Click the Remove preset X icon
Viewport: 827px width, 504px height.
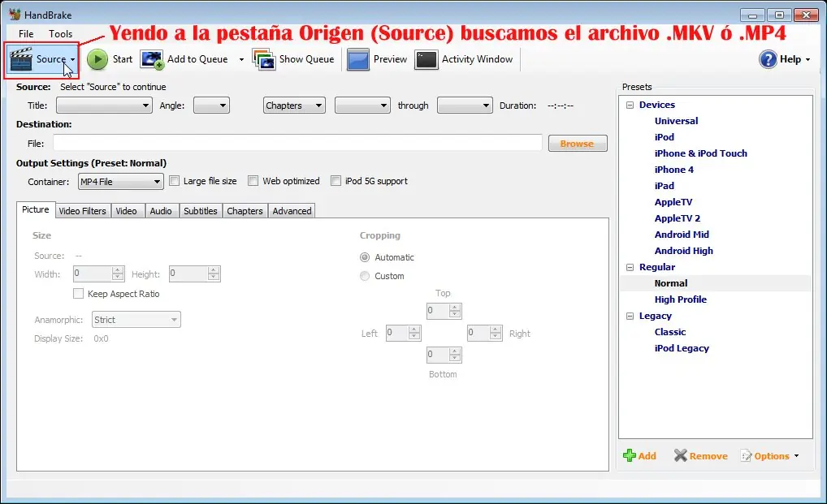pos(681,455)
